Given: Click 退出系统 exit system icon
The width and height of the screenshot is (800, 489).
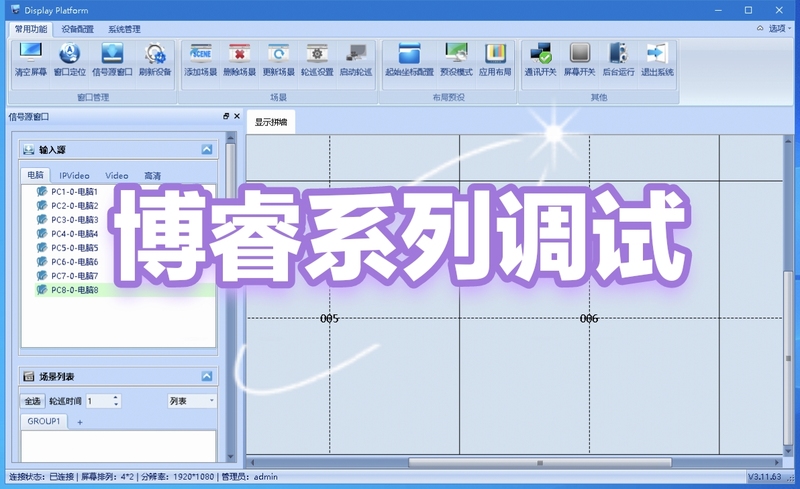Looking at the screenshot, I should click(657, 60).
